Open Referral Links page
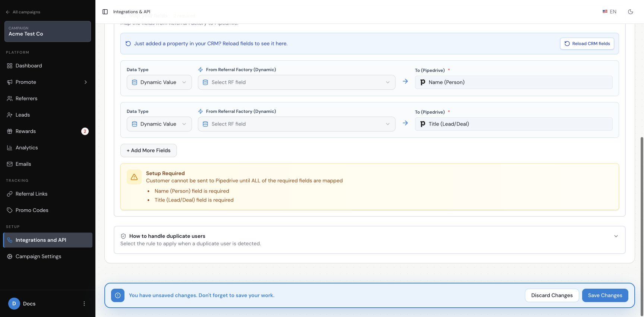This screenshot has width=644, height=317. pyautogui.click(x=48, y=194)
